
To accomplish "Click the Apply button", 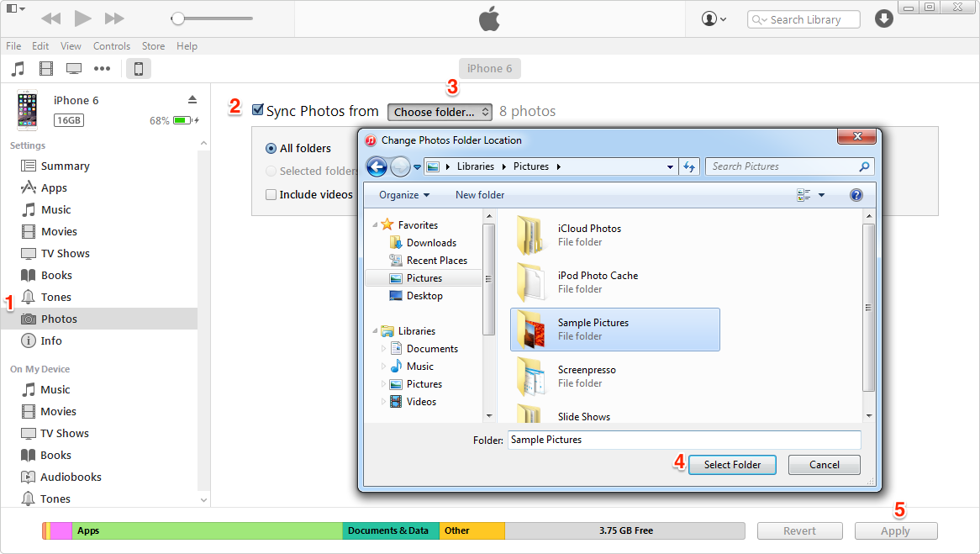I will [896, 530].
